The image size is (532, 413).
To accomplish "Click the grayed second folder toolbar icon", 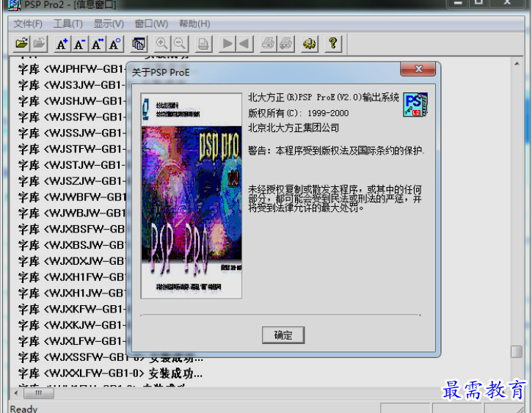I will (39, 44).
